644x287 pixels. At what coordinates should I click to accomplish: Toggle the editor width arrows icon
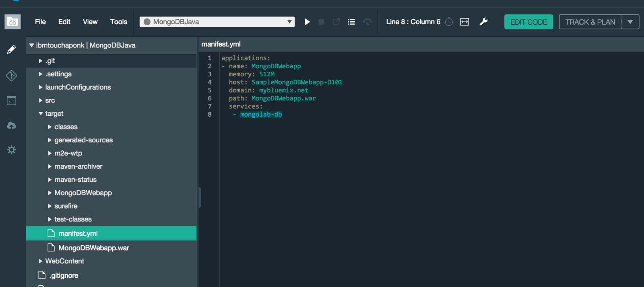coord(464,22)
